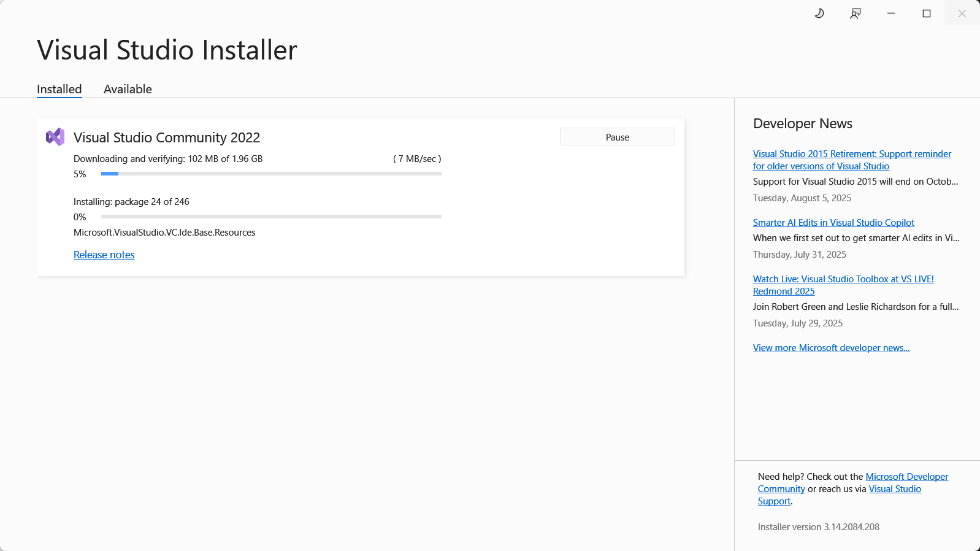Click the installing package progress bar
Screen dimensions: 980x551
271,217
